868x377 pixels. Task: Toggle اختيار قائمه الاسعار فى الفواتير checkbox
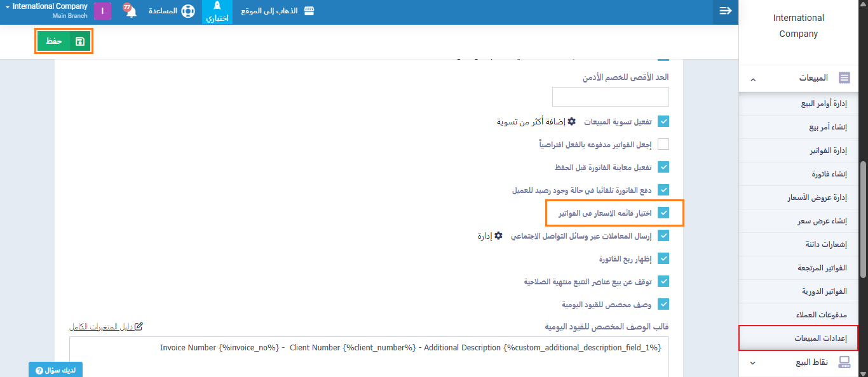(x=663, y=213)
